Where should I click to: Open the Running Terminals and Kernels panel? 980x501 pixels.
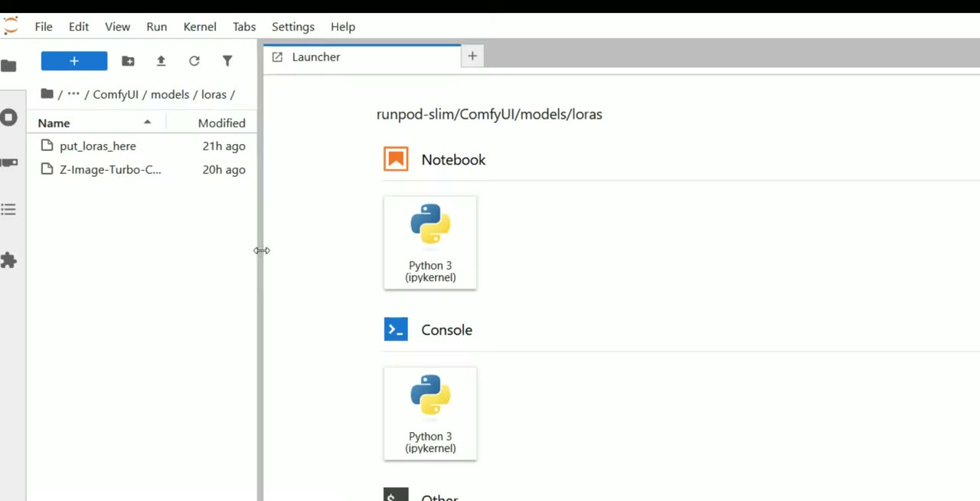8,117
